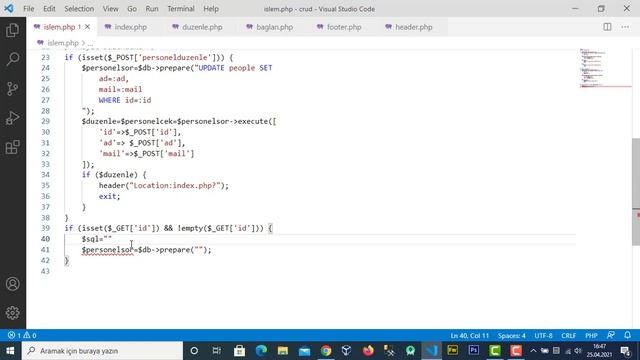Click the editor vertical scrollbar thumb
This screenshot has width=640, height=360.
[x=636, y=192]
